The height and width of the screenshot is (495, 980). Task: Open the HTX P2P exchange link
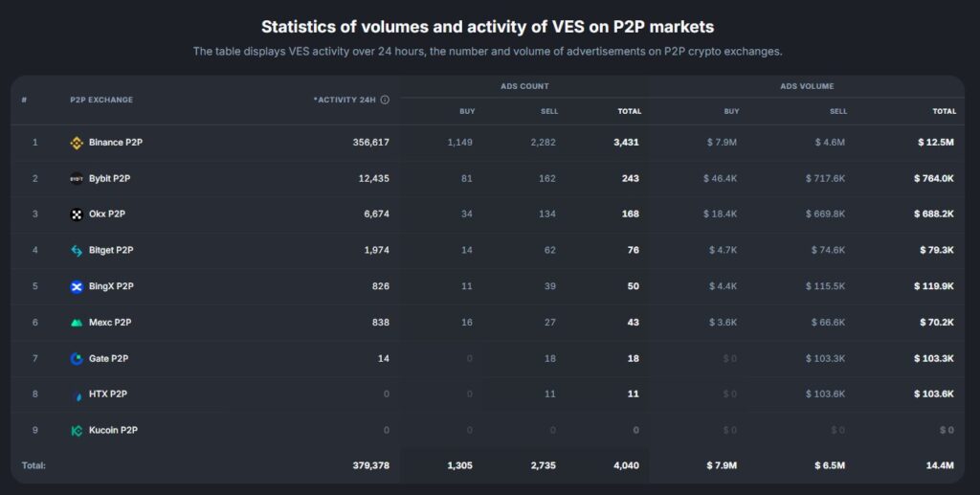(108, 394)
